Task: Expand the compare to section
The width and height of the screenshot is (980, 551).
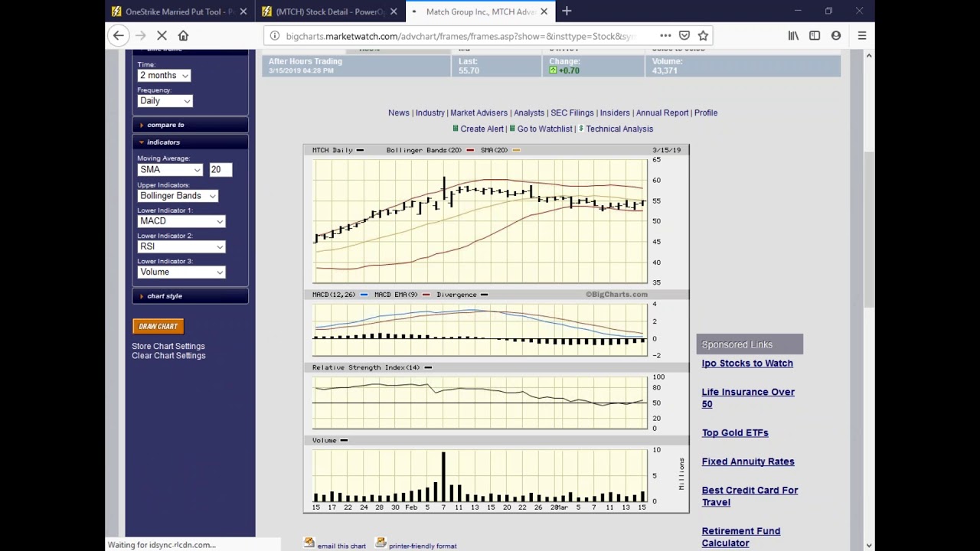Action: 190,125
